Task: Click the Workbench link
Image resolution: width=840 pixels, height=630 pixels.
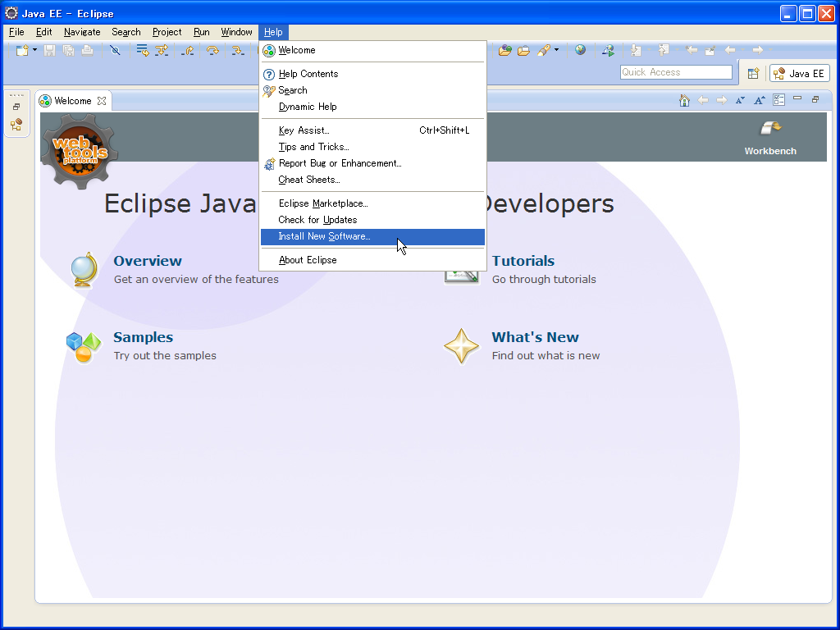Action: pyautogui.click(x=769, y=150)
